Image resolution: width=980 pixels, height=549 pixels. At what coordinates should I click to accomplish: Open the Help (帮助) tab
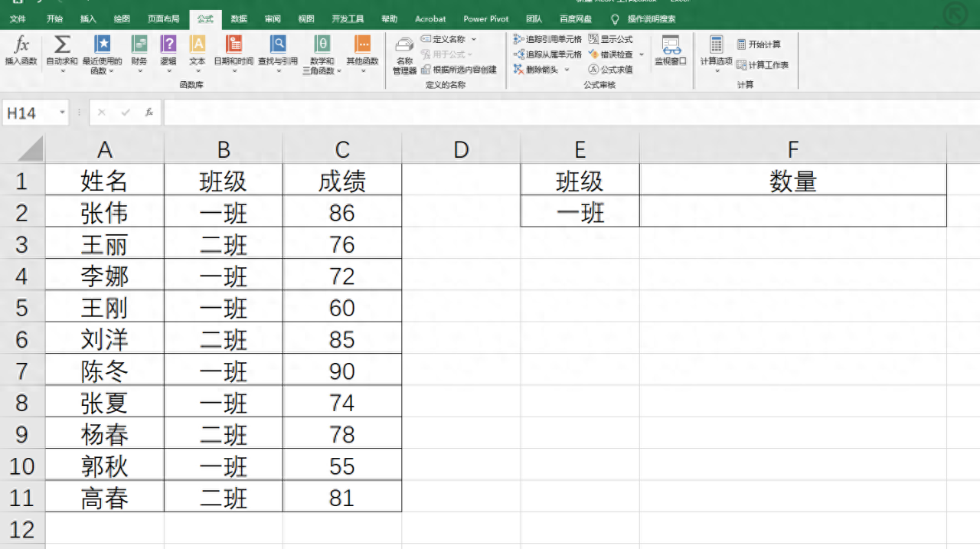click(x=390, y=19)
